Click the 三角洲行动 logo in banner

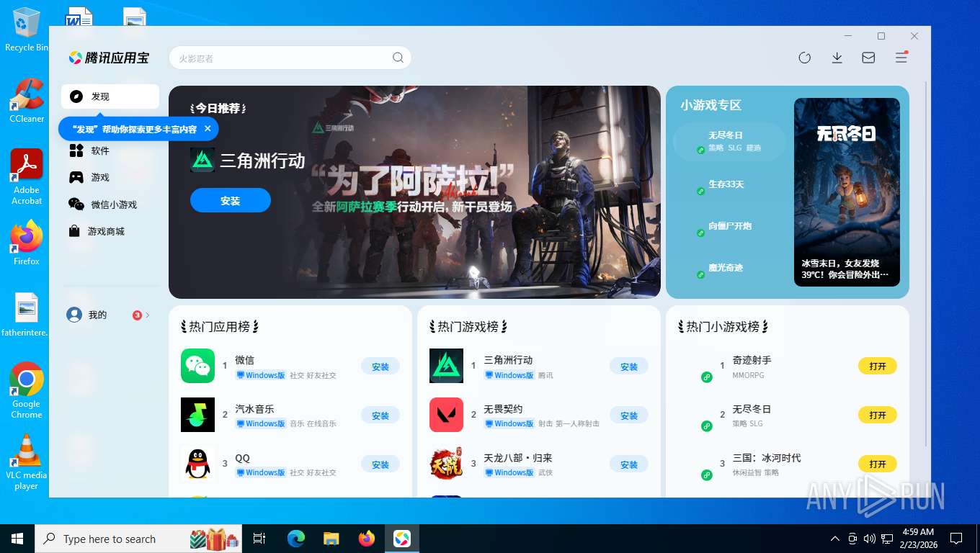[x=202, y=160]
